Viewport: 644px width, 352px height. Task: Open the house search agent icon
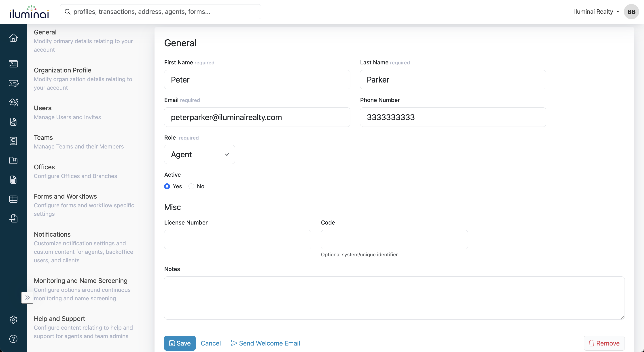click(x=14, y=102)
